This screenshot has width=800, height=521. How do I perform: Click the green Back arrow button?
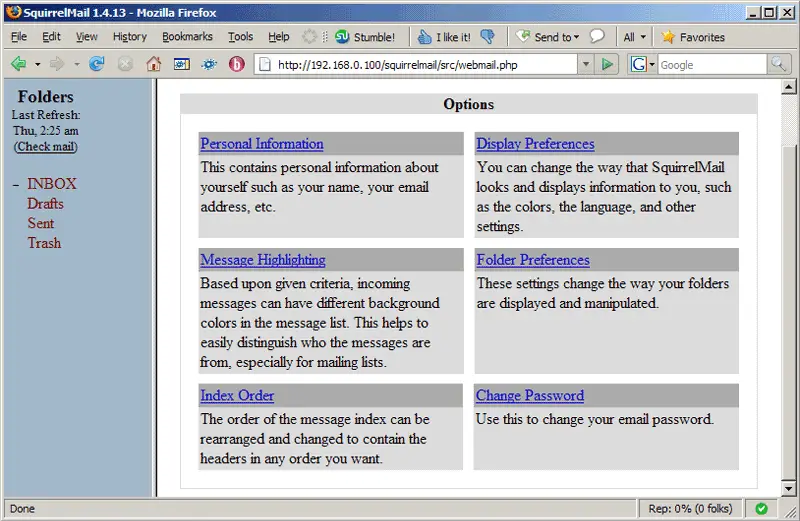[x=18, y=64]
